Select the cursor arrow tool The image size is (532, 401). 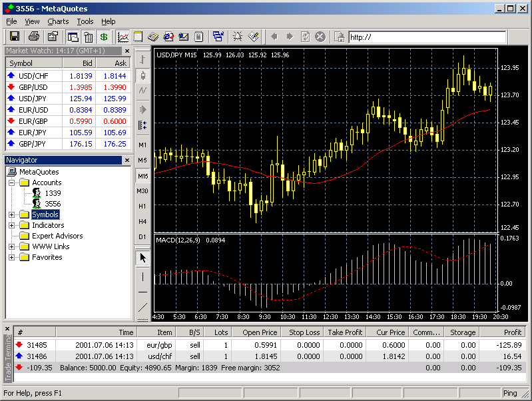tap(142, 258)
